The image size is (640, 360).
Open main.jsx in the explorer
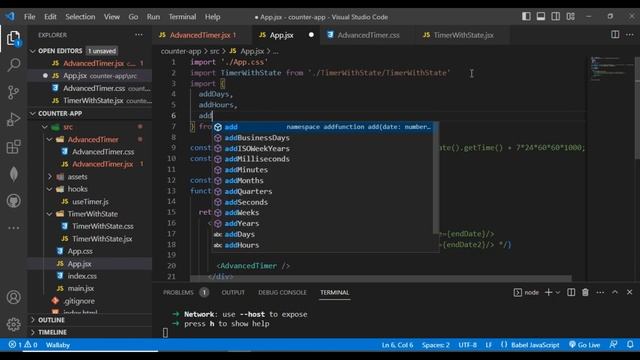tap(80, 288)
